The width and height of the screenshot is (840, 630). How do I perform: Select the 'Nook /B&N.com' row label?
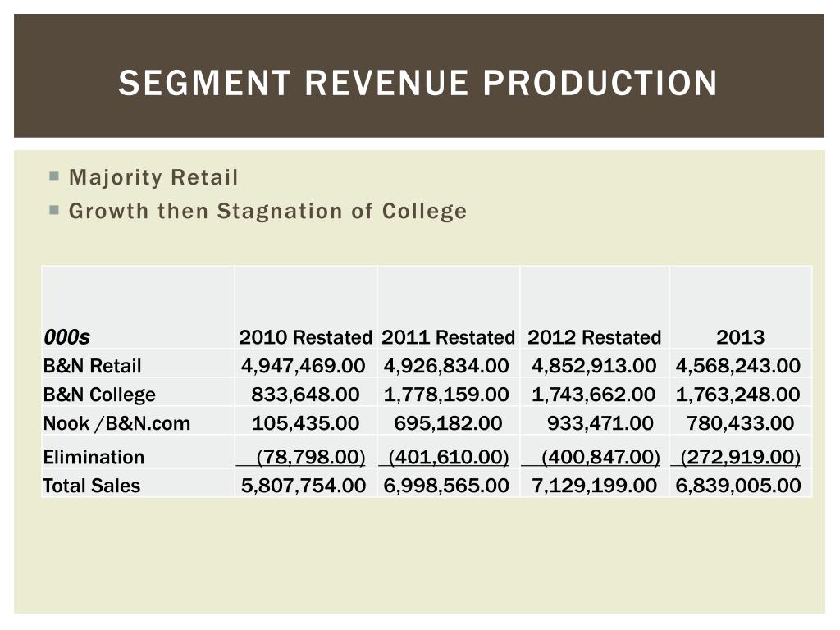[116, 423]
